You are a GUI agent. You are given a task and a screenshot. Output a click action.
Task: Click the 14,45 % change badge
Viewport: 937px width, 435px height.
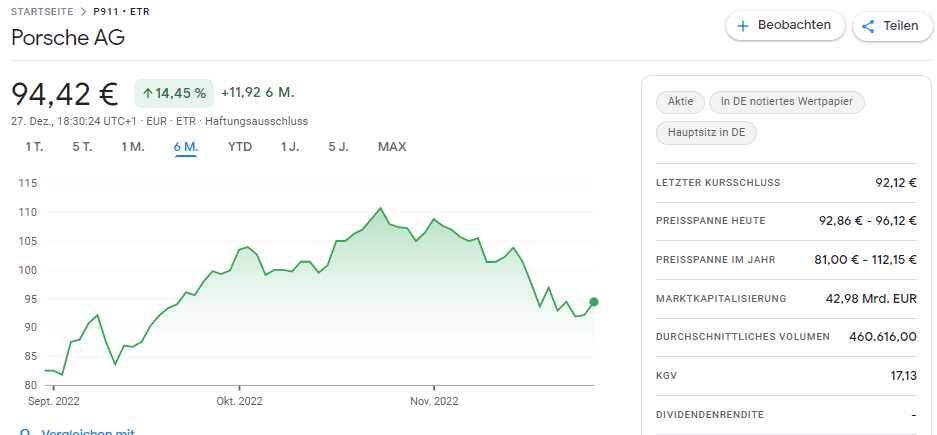coord(174,93)
